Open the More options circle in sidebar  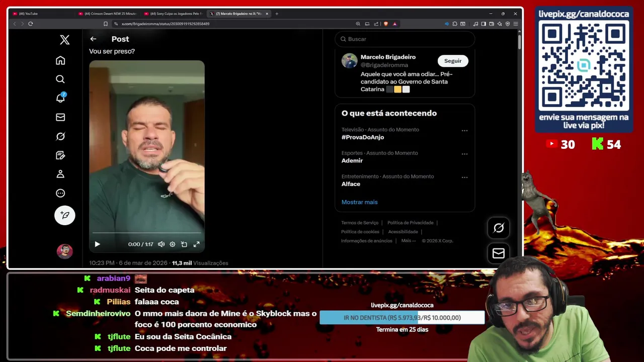(x=60, y=193)
